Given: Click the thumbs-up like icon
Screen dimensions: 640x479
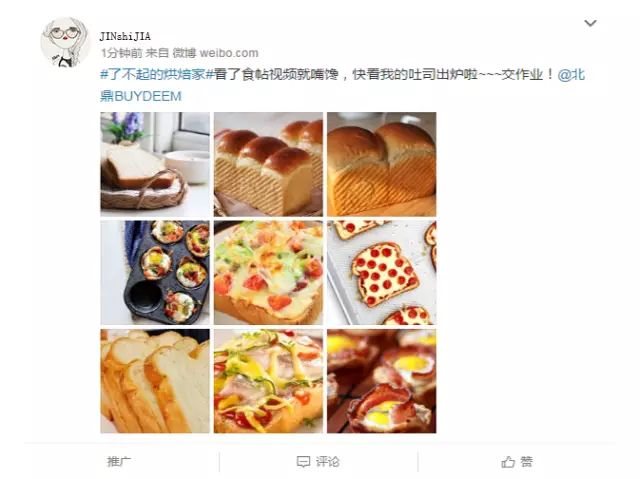Looking at the screenshot, I should pyautogui.click(x=508, y=462).
